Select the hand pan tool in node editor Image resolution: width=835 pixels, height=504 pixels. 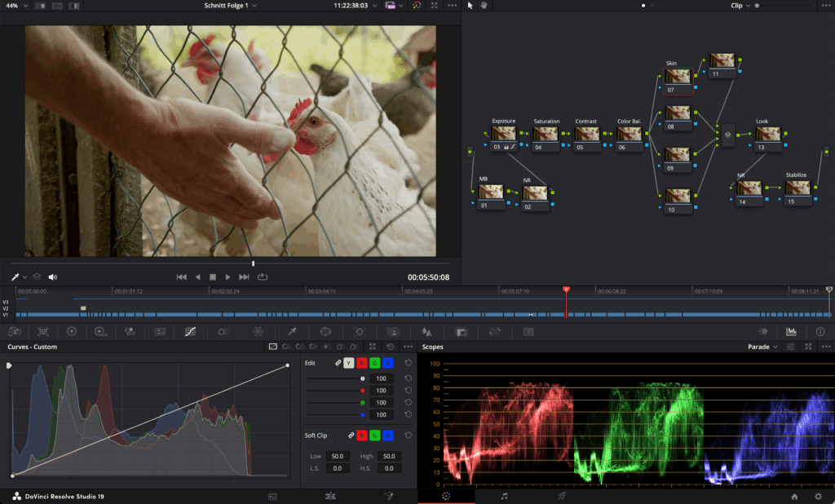coord(483,6)
